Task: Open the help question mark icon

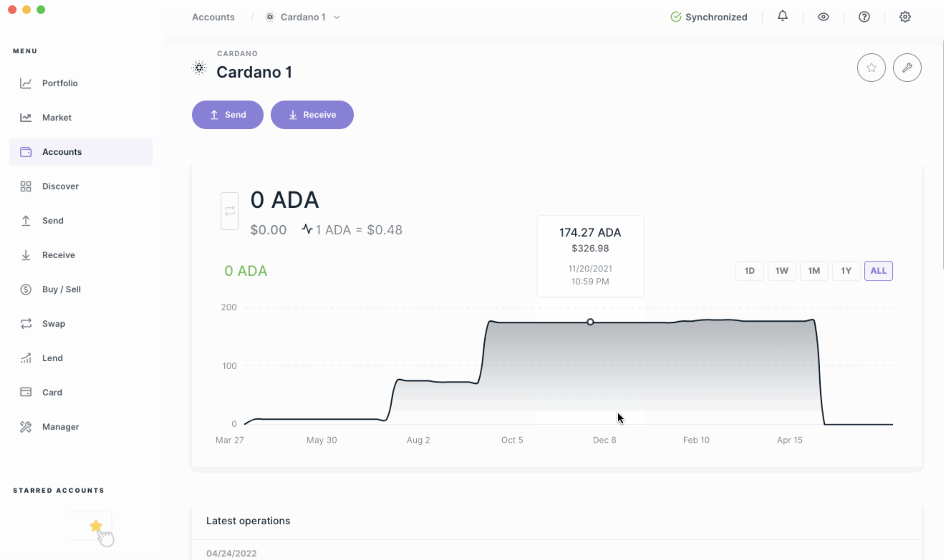Action: (x=864, y=17)
